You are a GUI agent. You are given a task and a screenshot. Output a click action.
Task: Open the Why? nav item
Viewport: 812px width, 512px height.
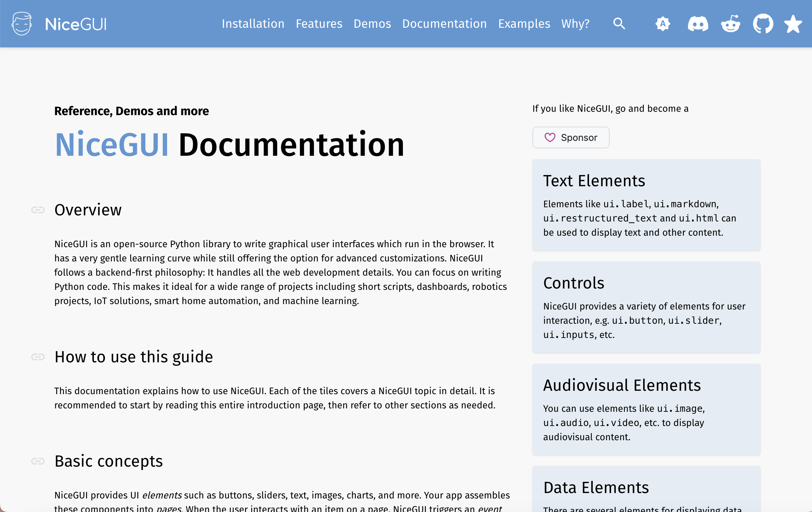pyautogui.click(x=575, y=24)
